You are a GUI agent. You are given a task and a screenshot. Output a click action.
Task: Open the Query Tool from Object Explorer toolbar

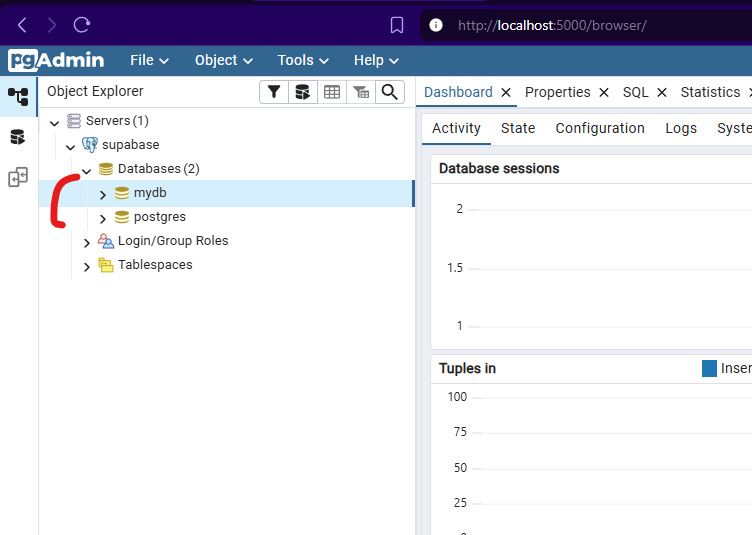(x=301, y=92)
